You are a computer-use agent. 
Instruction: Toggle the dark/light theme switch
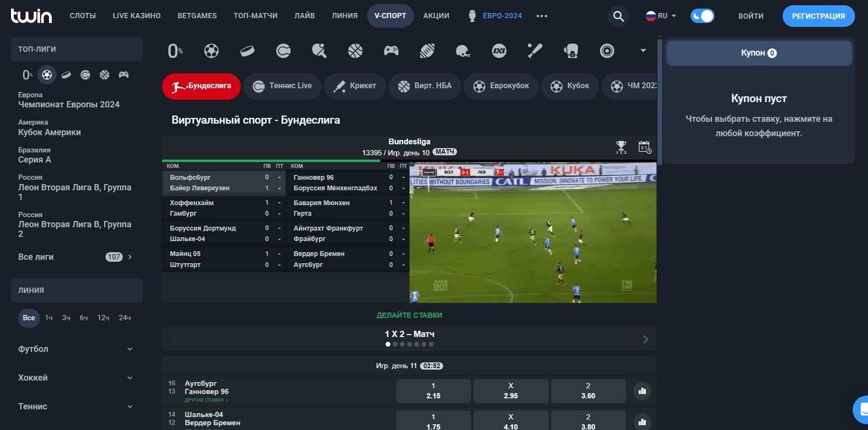click(702, 16)
